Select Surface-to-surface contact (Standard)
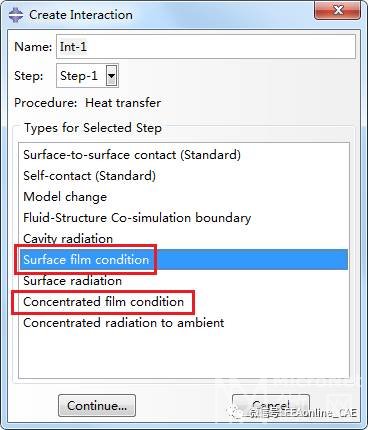This screenshot has height=430, width=368. point(132,155)
